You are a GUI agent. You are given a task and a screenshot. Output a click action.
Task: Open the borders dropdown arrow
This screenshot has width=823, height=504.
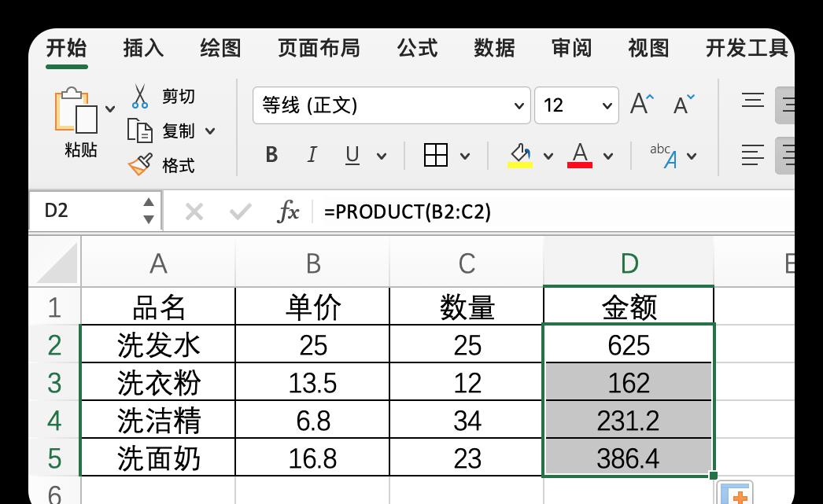coord(464,156)
